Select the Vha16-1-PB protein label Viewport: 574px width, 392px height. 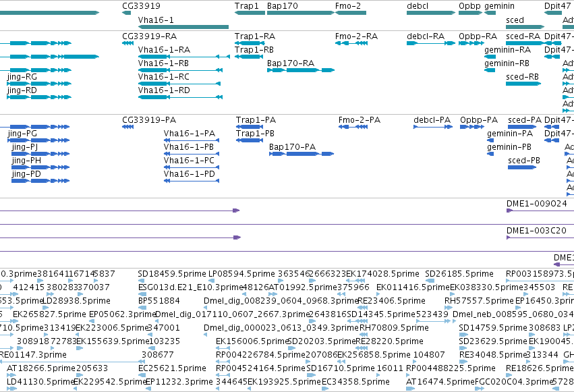[189, 147]
